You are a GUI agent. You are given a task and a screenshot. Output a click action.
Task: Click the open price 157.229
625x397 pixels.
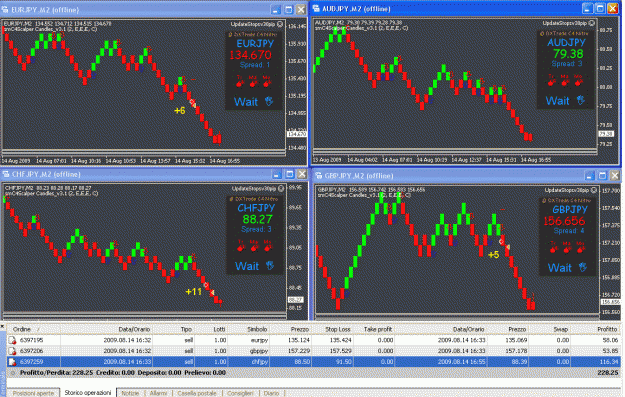(x=298, y=351)
